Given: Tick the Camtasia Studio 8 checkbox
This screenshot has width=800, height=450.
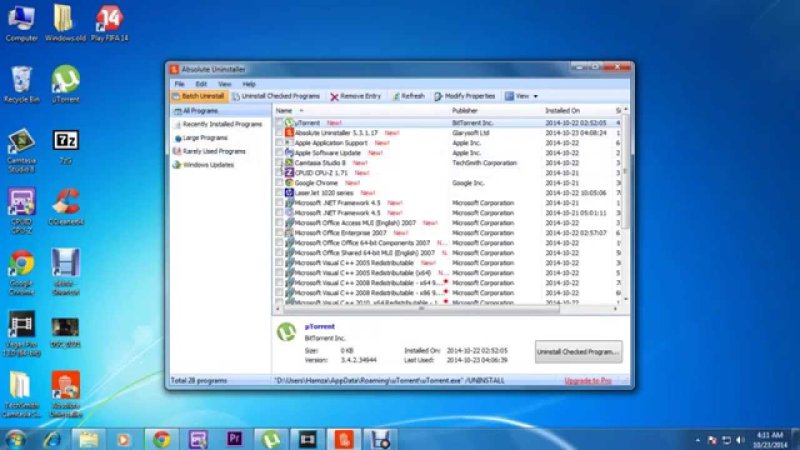Looking at the screenshot, I should [280, 162].
